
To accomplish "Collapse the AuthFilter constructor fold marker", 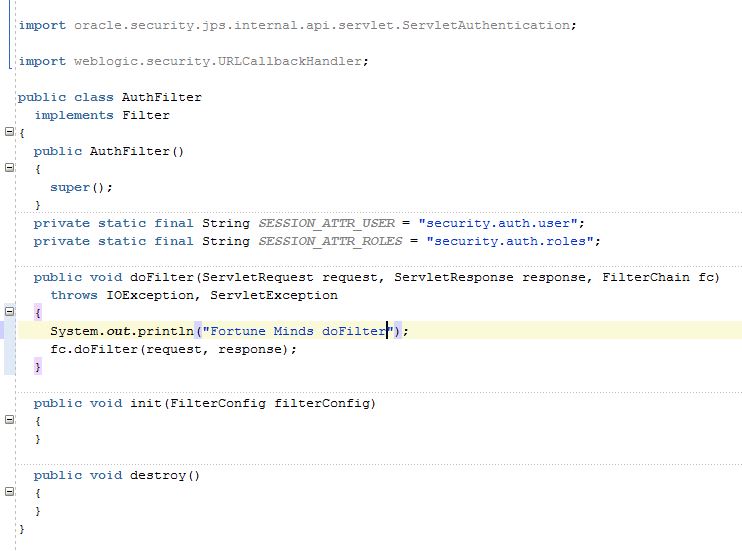I will pyautogui.click(x=9, y=168).
